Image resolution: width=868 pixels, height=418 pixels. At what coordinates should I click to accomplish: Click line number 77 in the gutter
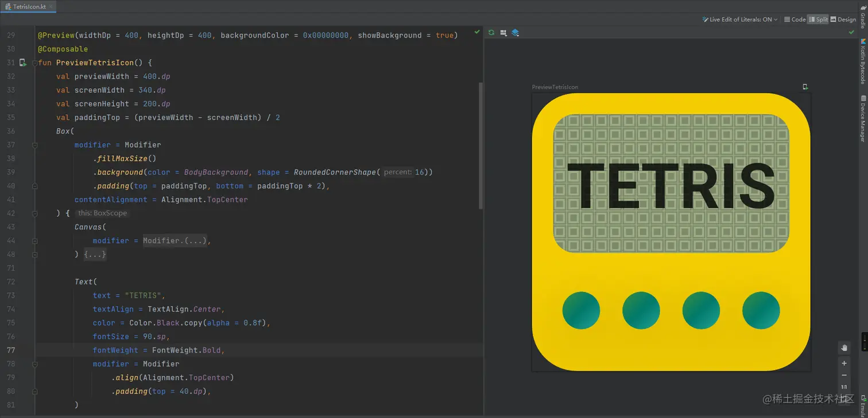click(11, 350)
